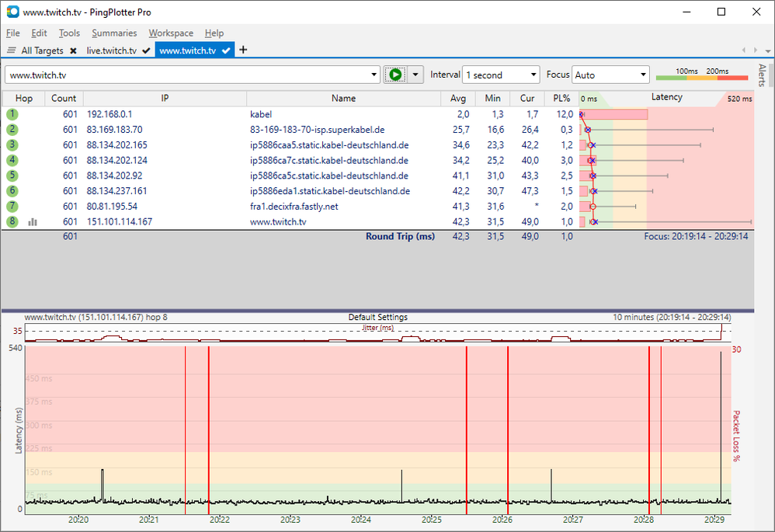The height and width of the screenshot is (532, 775).
Task: Open the Summaries menu
Action: [114, 33]
